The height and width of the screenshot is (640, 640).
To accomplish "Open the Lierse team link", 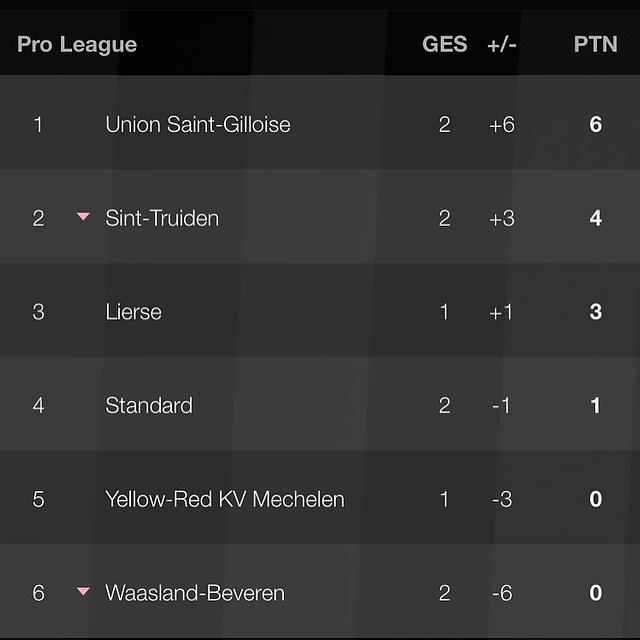I will coord(133,312).
